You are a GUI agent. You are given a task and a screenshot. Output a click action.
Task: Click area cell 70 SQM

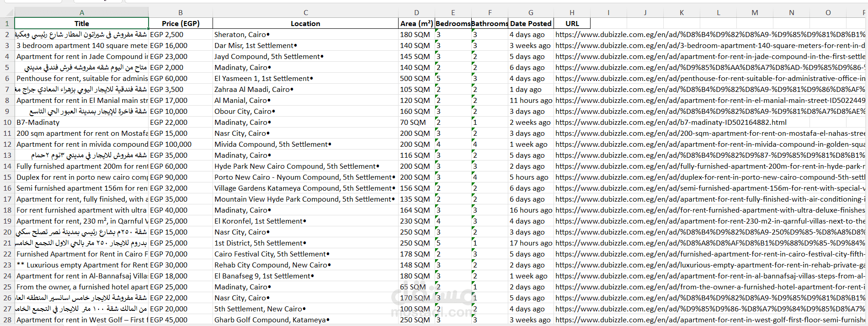416,122
